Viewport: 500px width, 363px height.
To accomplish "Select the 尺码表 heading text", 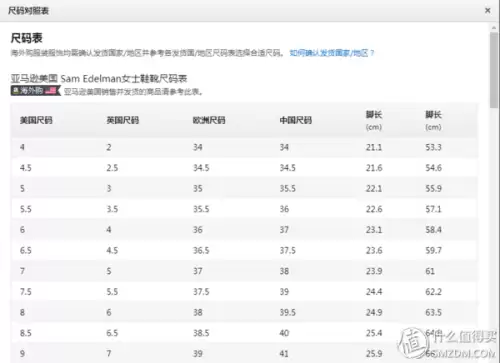I will tap(27, 38).
